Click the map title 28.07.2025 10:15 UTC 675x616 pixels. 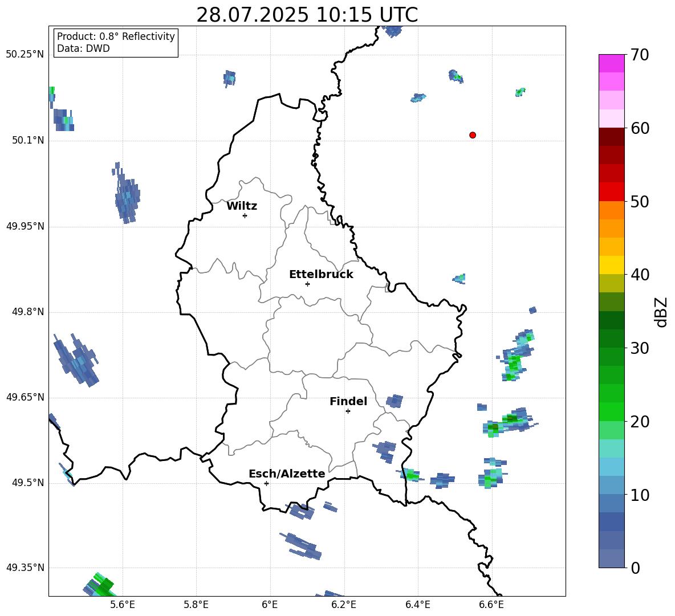point(307,15)
